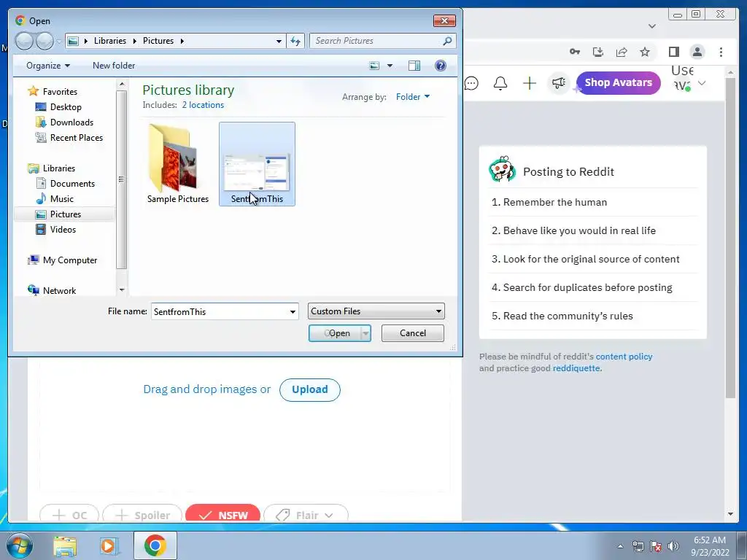Click the Action Center flag tray icon

pos(656,546)
